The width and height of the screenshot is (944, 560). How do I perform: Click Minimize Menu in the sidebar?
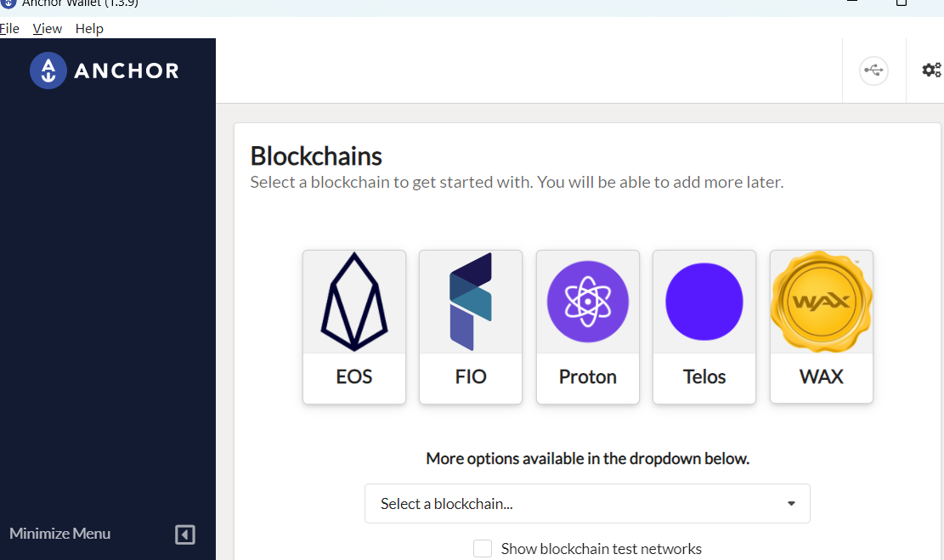[x=59, y=534]
